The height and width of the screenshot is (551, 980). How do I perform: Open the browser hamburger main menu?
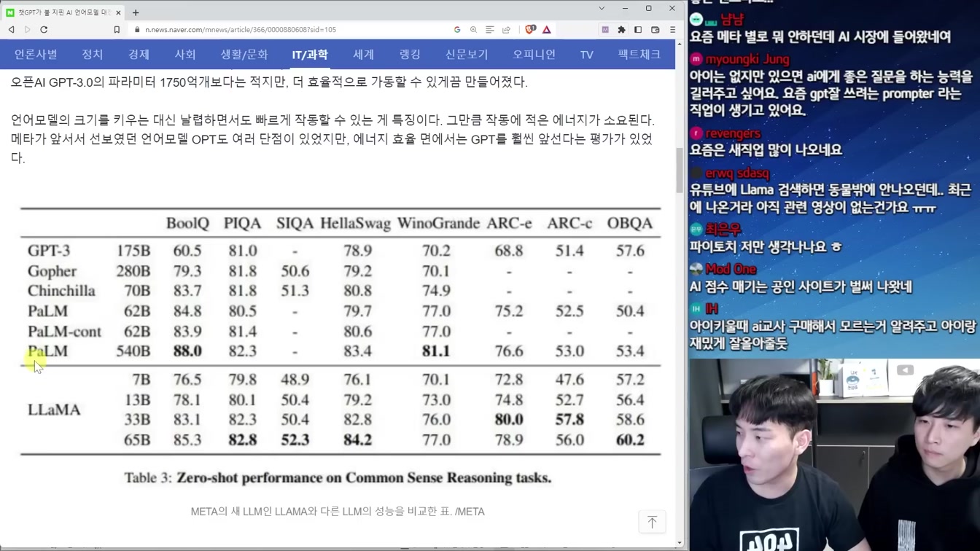[x=672, y=30]
